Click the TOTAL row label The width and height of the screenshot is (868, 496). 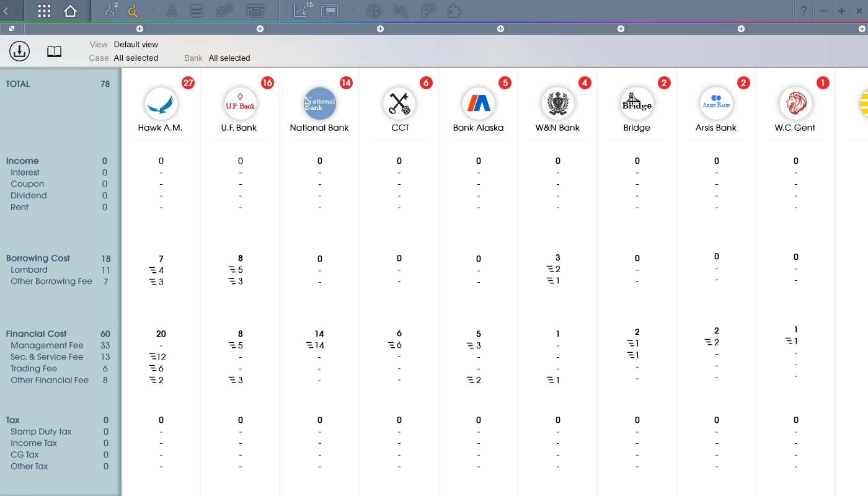coord(18,84)
